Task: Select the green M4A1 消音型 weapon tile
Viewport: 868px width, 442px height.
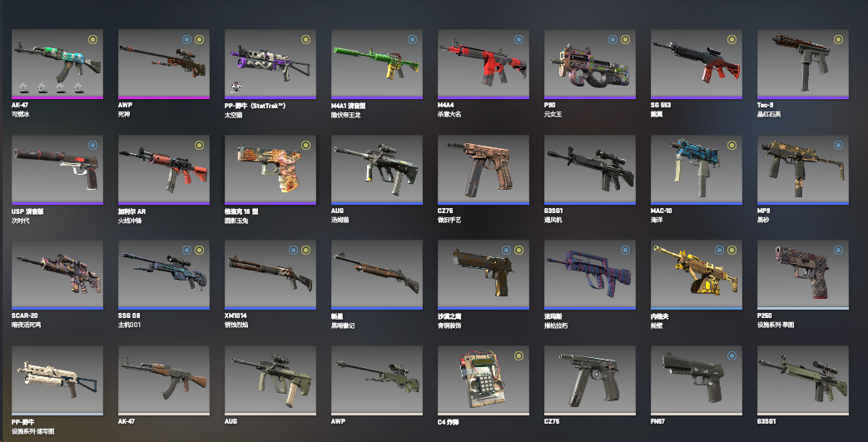Action: [376, 64]
